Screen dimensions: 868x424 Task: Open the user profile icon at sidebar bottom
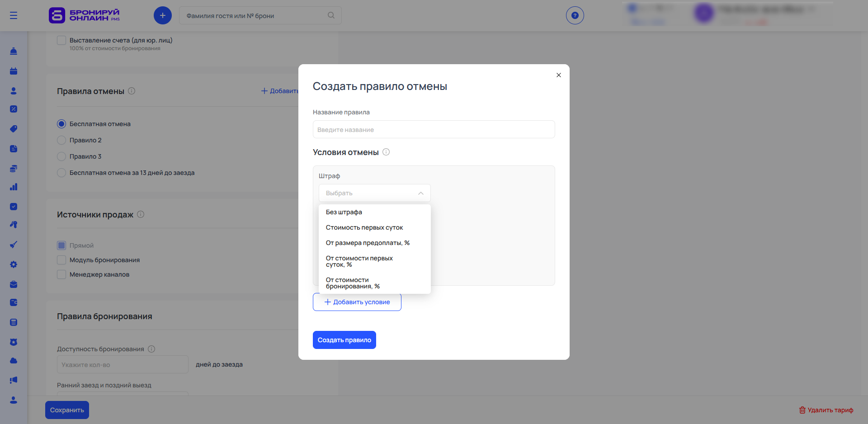[x=14, y=400]
